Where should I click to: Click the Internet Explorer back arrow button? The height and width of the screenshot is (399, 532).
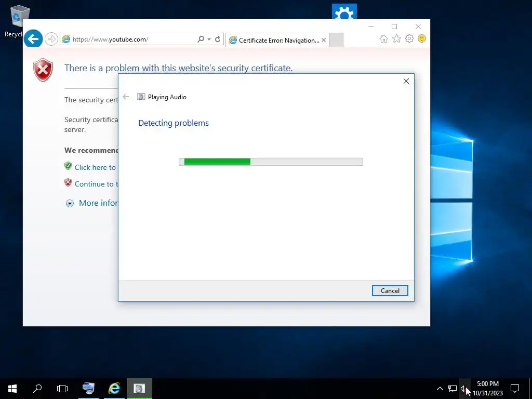33,39
